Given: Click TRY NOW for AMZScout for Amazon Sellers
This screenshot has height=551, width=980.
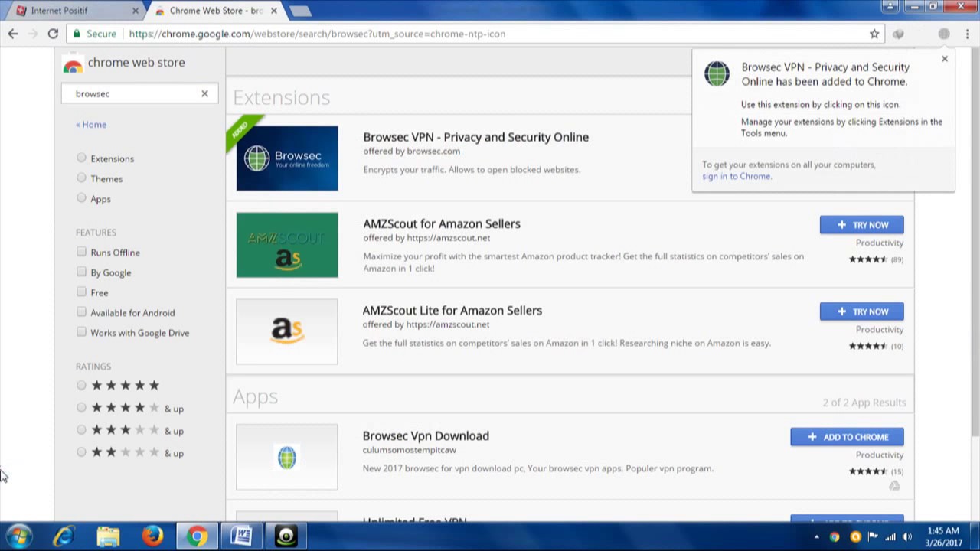Looking at the screenshot, I should (861, 225).
